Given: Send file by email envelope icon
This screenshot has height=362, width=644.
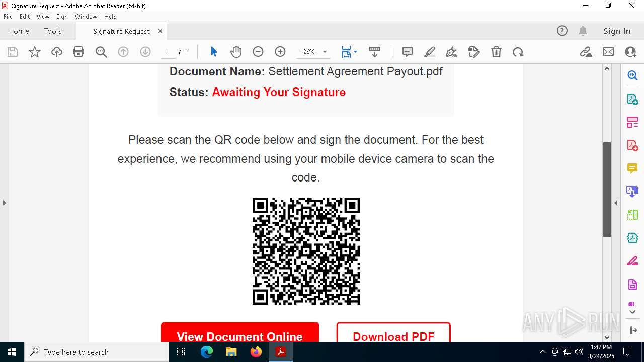Looking at the screenshot, I should pos(608,52).
